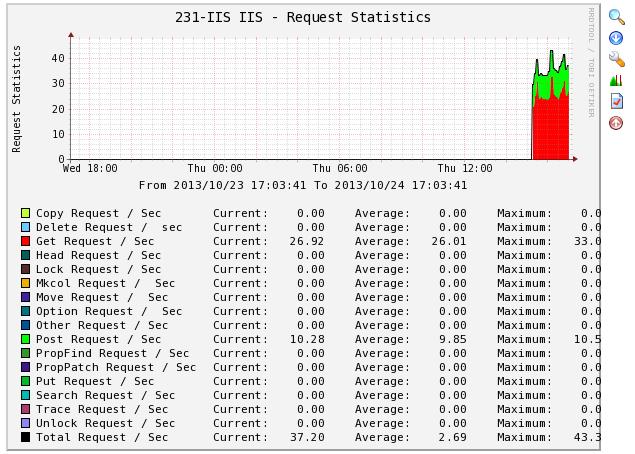This screenshot has height=454, width=635.
Task: Click the magnifier zoom graph icon
Action: (616, 17)
